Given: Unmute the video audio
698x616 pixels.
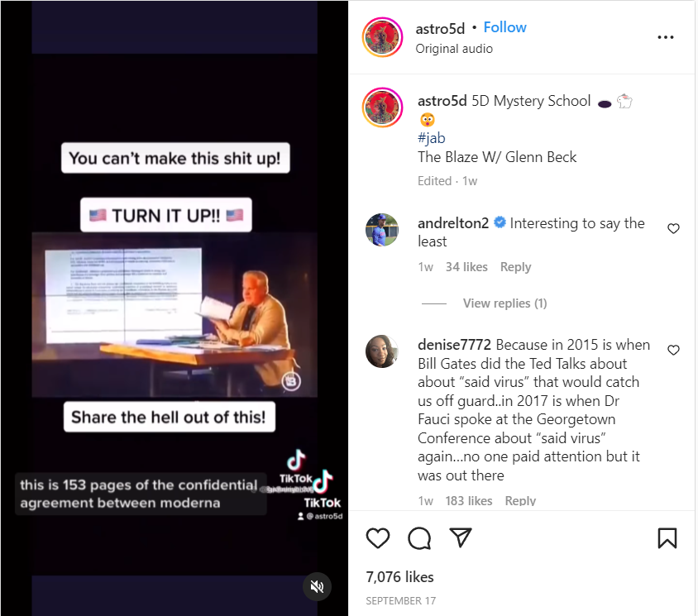Looking at the screenshot, I should point(317,586).
